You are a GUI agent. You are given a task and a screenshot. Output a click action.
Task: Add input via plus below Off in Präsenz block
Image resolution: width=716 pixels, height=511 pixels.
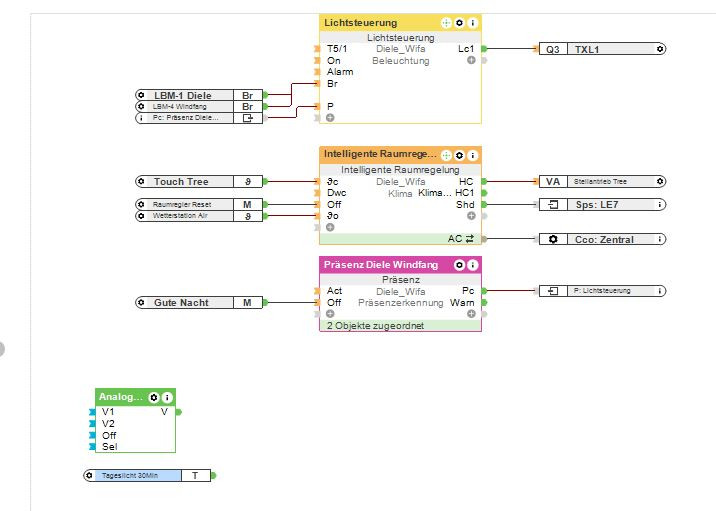coord(330,314)
